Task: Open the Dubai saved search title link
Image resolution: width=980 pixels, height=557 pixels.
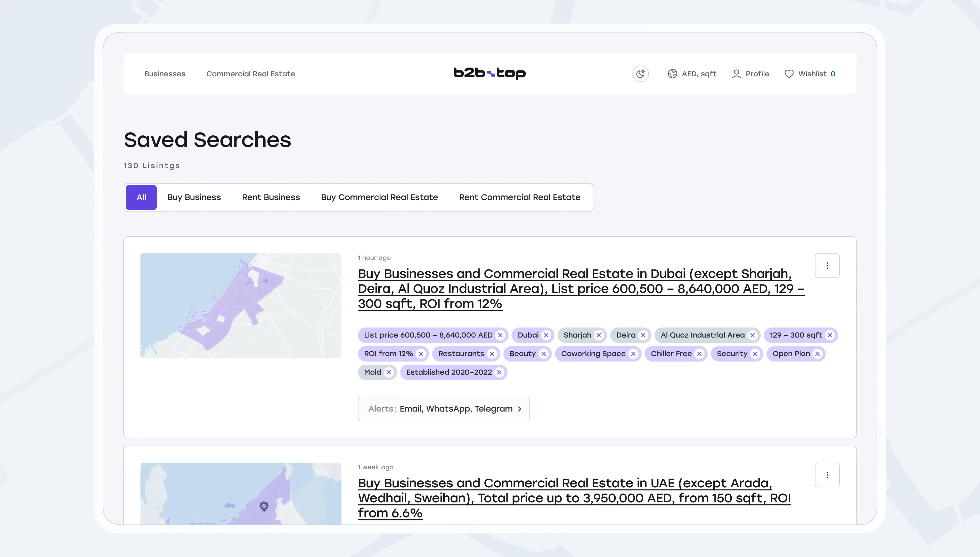Action: click(581, 289)
